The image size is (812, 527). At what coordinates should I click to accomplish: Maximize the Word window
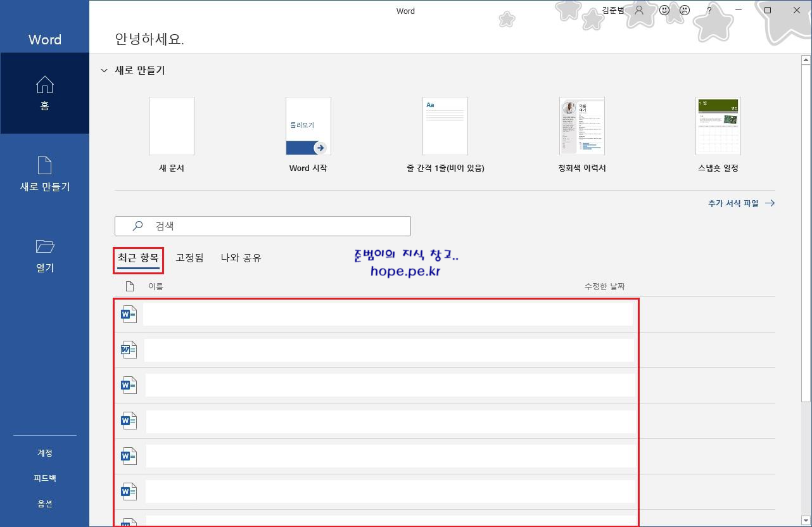point(768,10)
